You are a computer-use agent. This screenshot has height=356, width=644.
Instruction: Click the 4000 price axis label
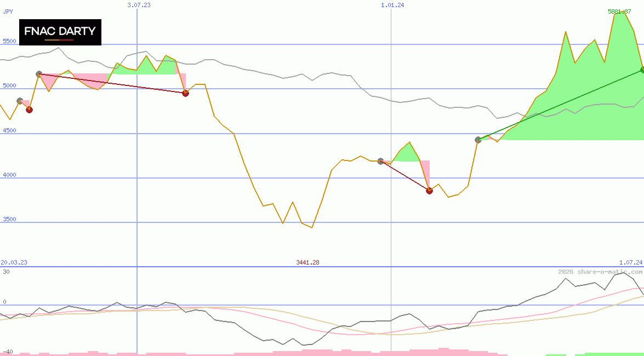9,175
